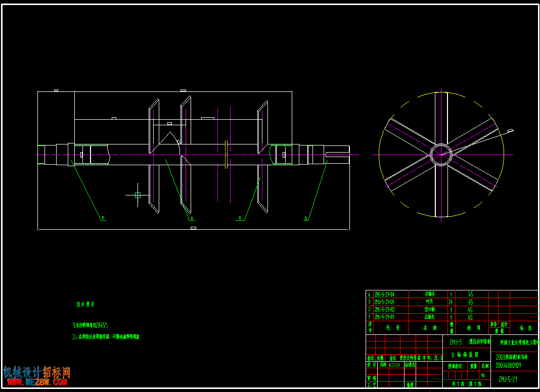Select the yellow coupling symbol on the shaft
The height and width of the screenshot is (392, 540).
point(226,155)
